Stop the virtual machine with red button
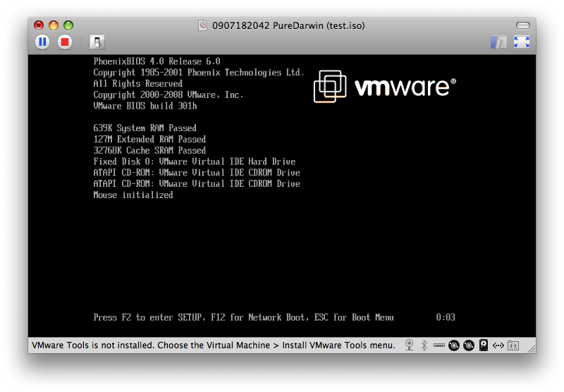The image size is (564, 392). [x=65, y=42]
